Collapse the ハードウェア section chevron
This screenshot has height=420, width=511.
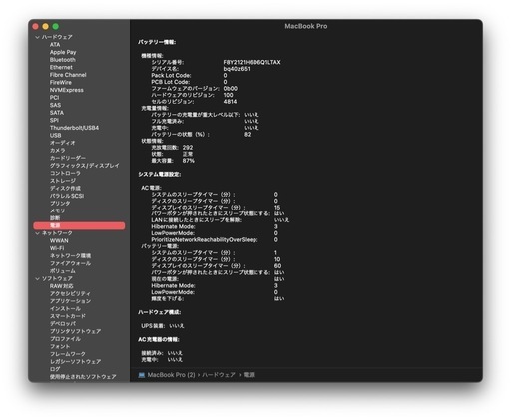(x=37, y=37)
